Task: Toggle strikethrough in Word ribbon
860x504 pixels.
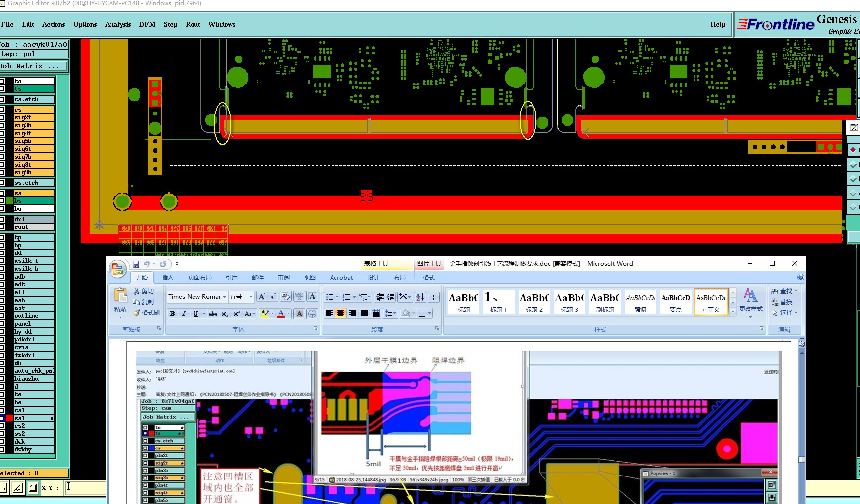Action: tap(213, 314)
